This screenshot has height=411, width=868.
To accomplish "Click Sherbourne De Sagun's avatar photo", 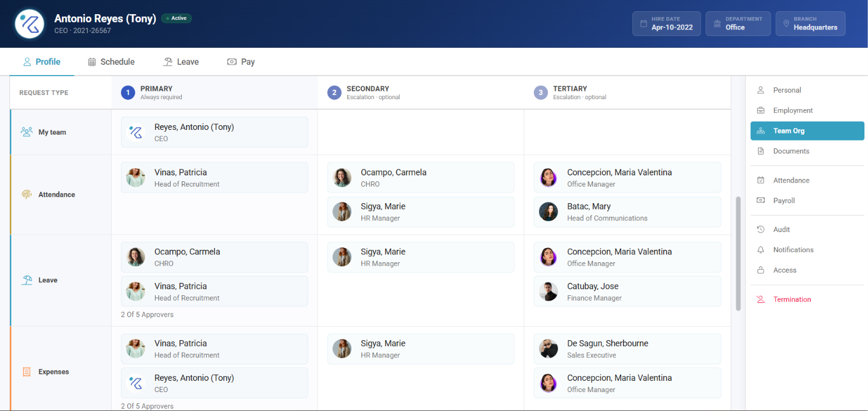I will coord(549,349).
